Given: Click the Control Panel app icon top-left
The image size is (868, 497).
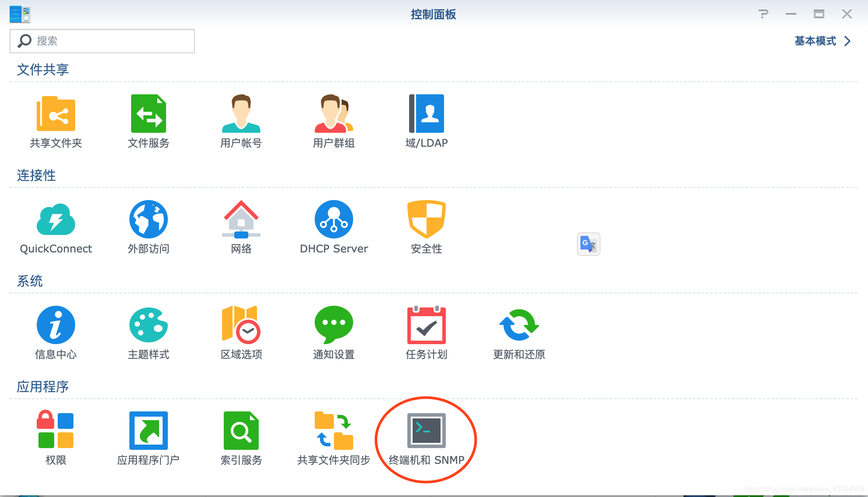Looking at the screenshot, I should (20, 14).
